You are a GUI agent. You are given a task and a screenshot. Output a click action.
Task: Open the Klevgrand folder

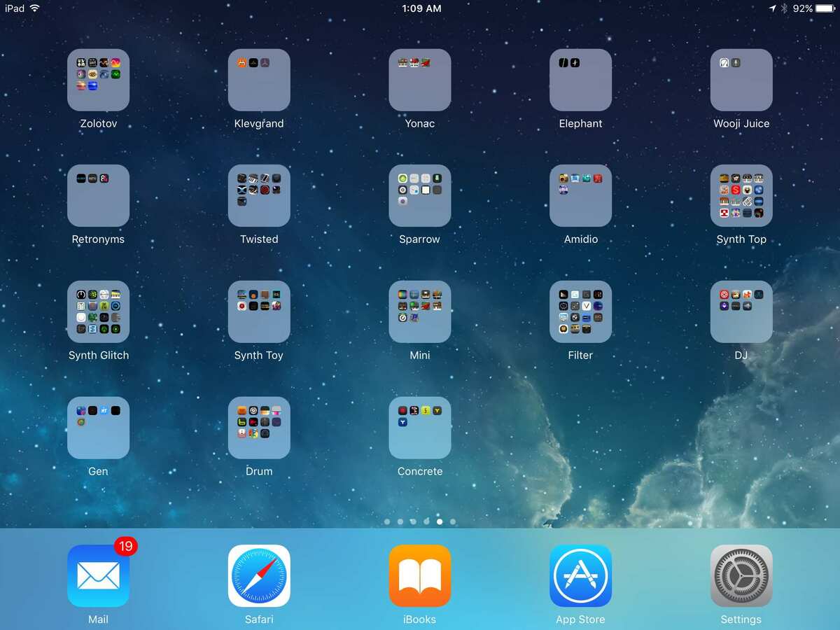coord(259,80)
